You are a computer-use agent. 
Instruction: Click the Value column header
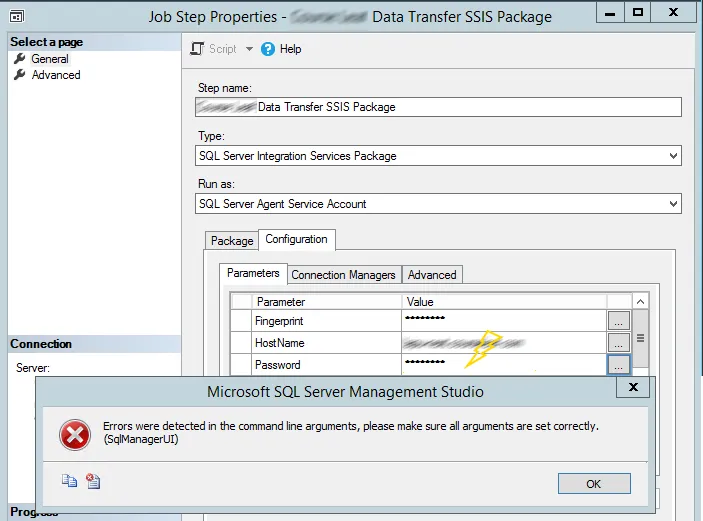504,302
